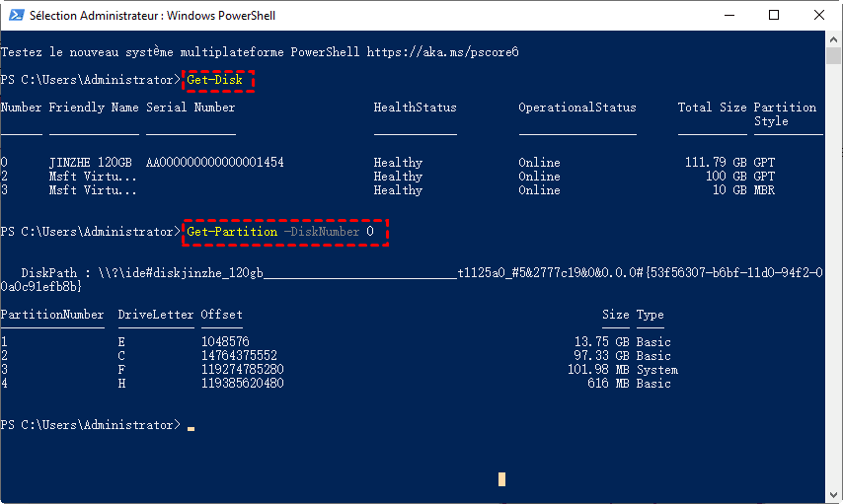Minimize the PowerShell window
The image size is (843, 504).
point(731,16)
